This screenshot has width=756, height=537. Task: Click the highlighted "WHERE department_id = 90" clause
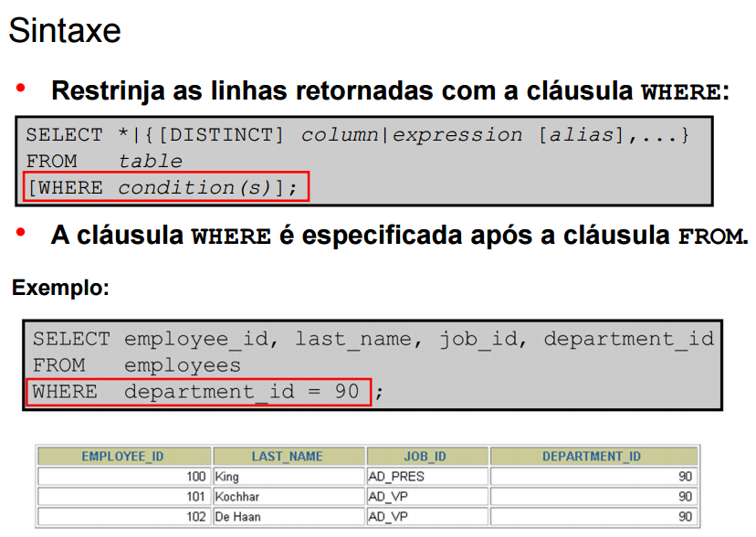197,392
